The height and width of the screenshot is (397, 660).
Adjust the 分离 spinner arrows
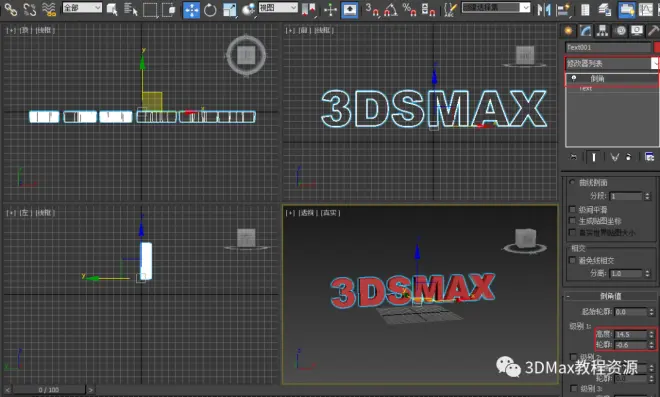point(647,273)
